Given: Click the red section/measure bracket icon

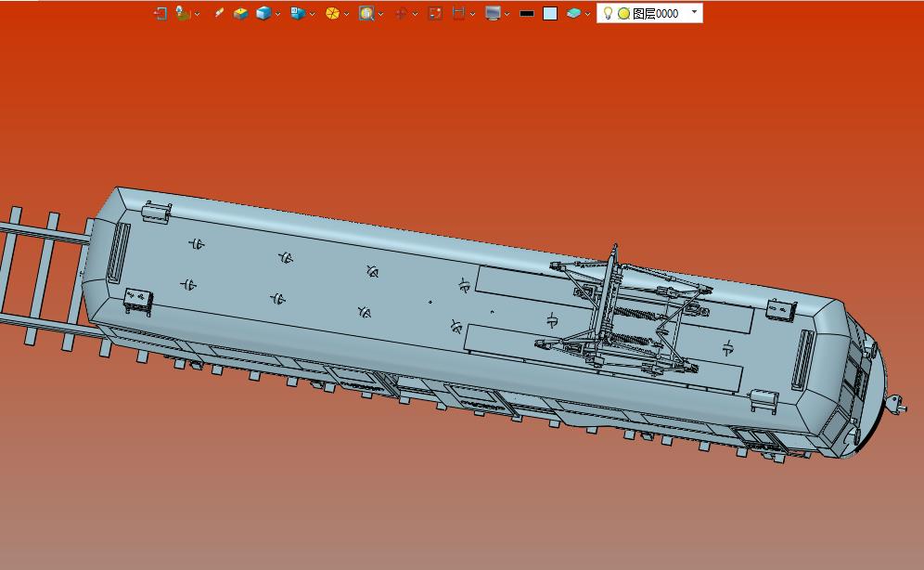Looking at the screenshot, I should [458, 14].
